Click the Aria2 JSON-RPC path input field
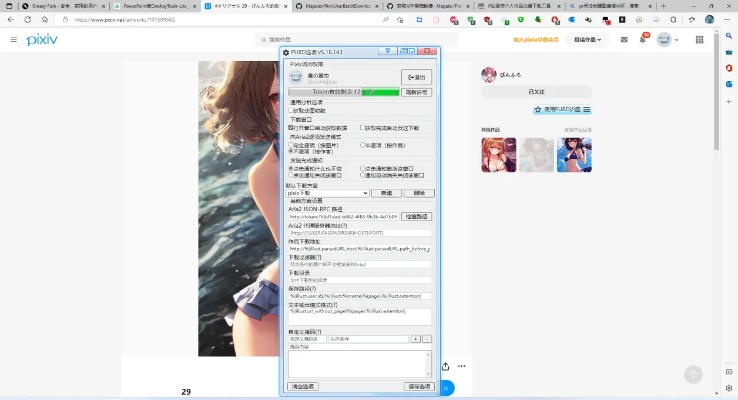Image resolution: width=738 pixels, height=400 pixels. 344,216
